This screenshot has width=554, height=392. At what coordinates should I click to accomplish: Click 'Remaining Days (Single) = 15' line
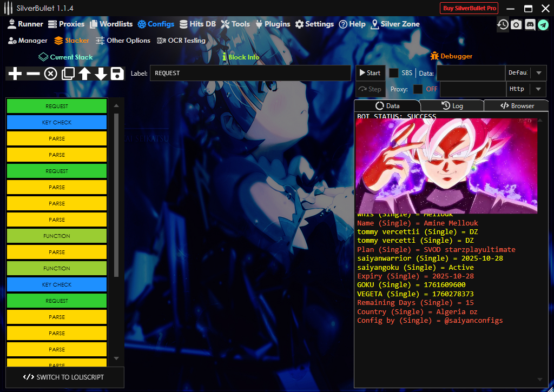pos(415,303)
